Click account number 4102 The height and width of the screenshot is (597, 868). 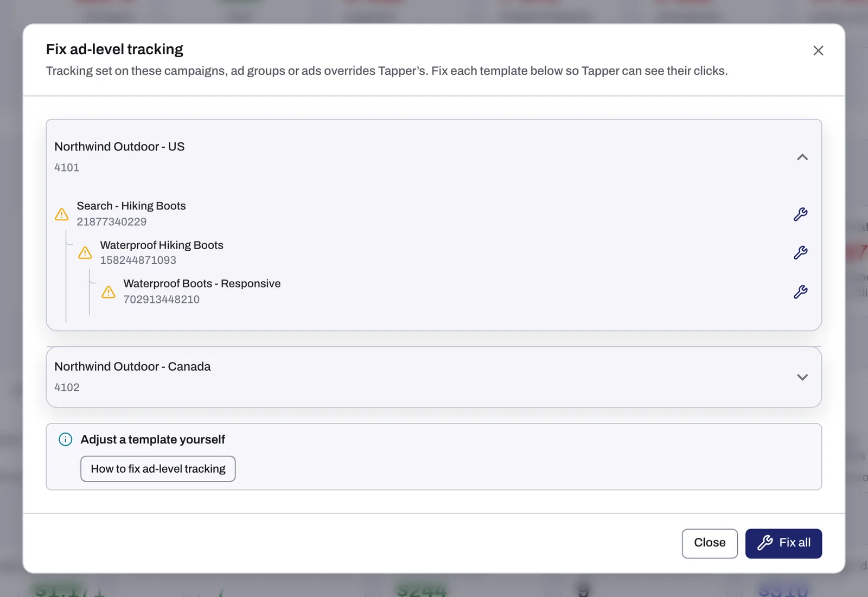[x=67, y=388]
